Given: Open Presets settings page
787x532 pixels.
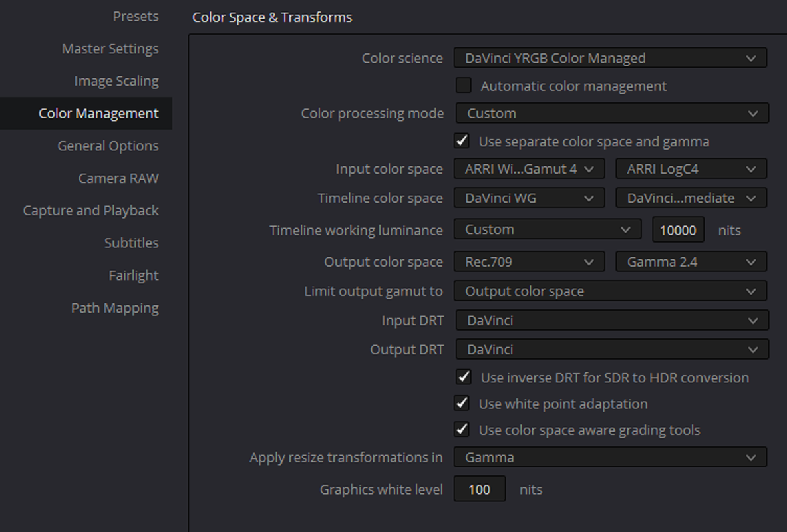Looking at the screenshot, I should 136,16.
